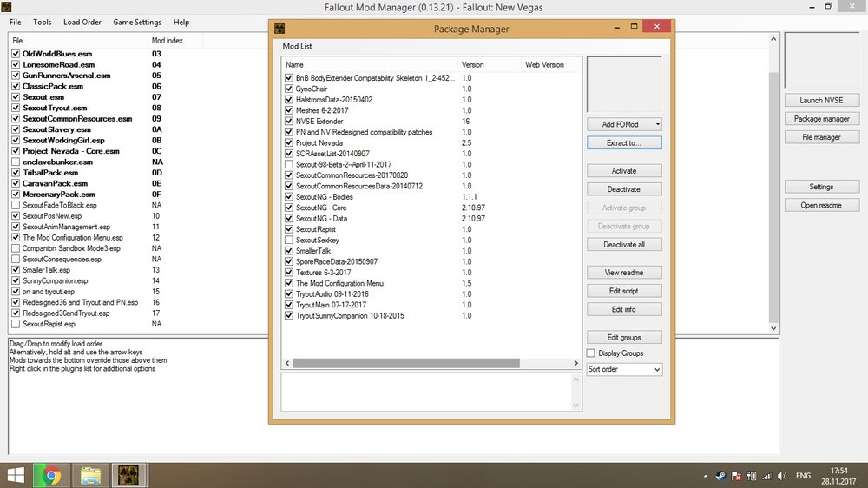Viewport: 868px width, 488px height.
Task: Open the Sort order dropdown
Action: (624, 369)
